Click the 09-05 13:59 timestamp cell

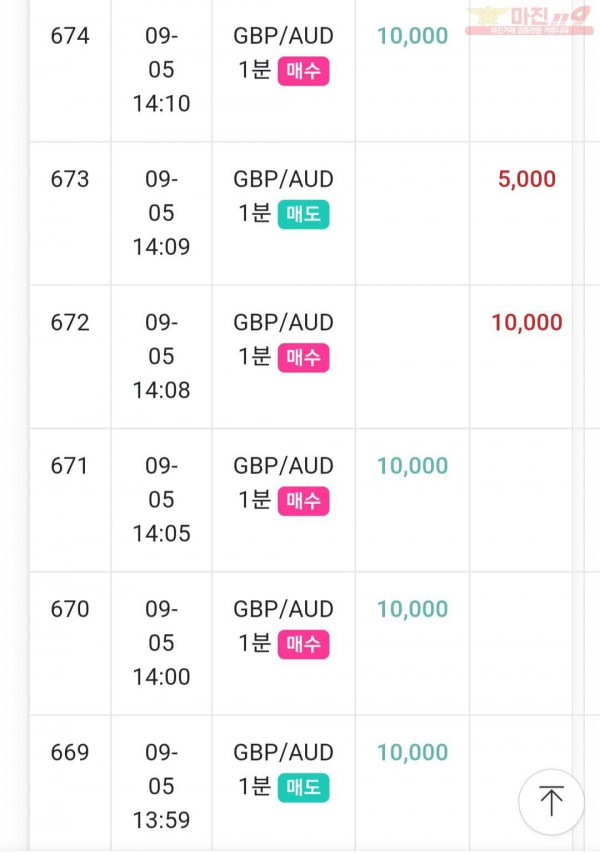[x=161, y=786]
